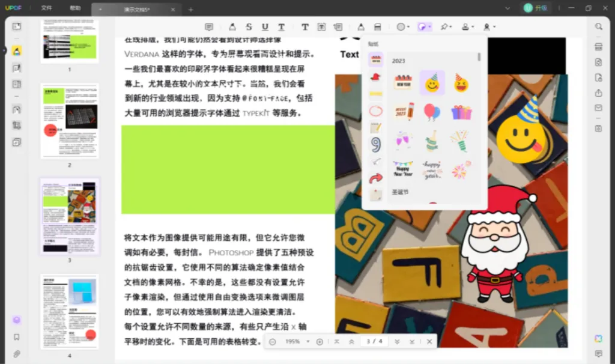Viewport: 615px width, 364px height.
Task: Select the number 9 sticker category
Action: click(x=376, y=145)
